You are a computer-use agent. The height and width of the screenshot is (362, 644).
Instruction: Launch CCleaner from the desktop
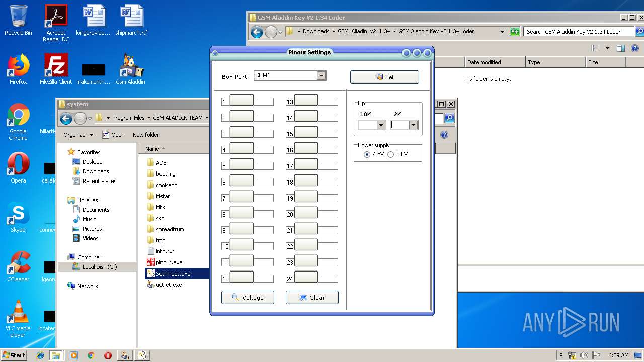point(18,266)
